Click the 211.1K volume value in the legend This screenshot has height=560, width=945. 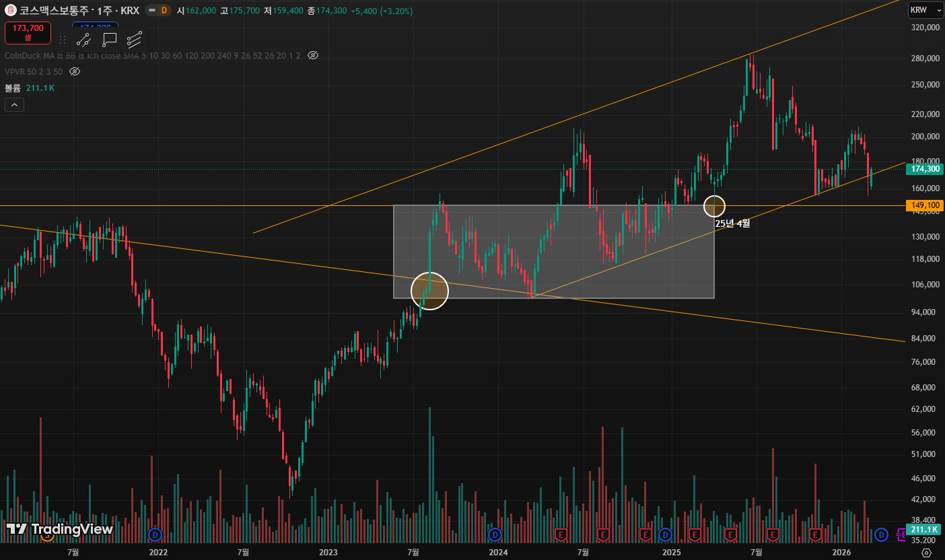pos(40,87)
